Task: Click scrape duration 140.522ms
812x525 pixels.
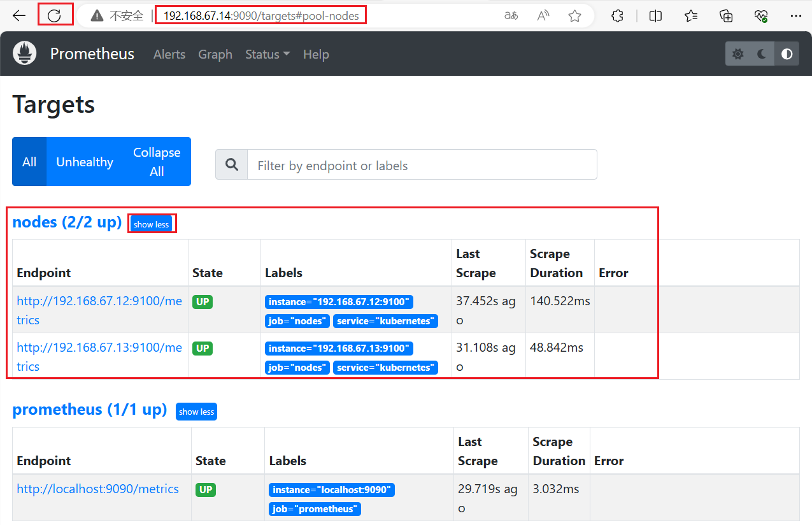Action: click(560, 301)
